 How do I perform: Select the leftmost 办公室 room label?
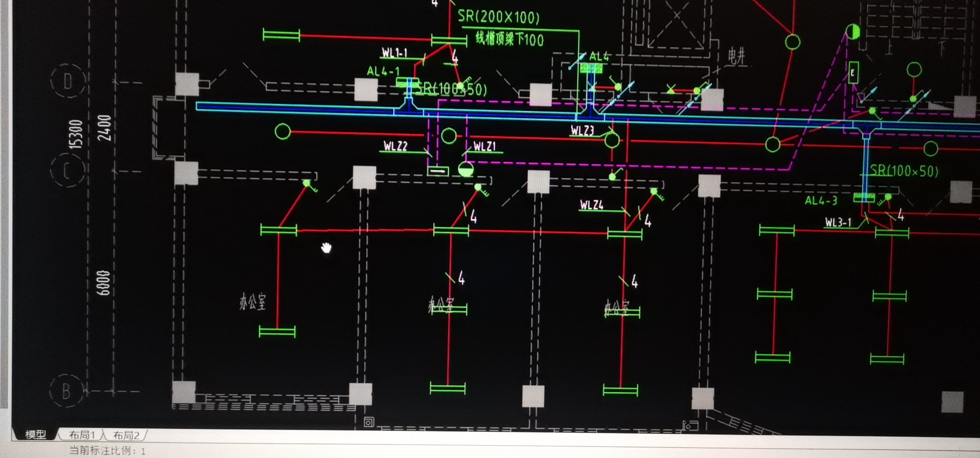pos(253,302)
